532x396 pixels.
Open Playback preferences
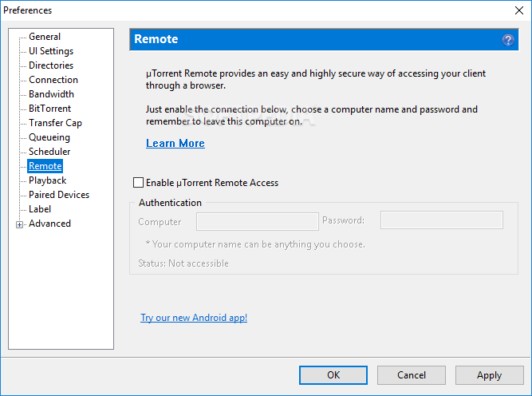48,180
